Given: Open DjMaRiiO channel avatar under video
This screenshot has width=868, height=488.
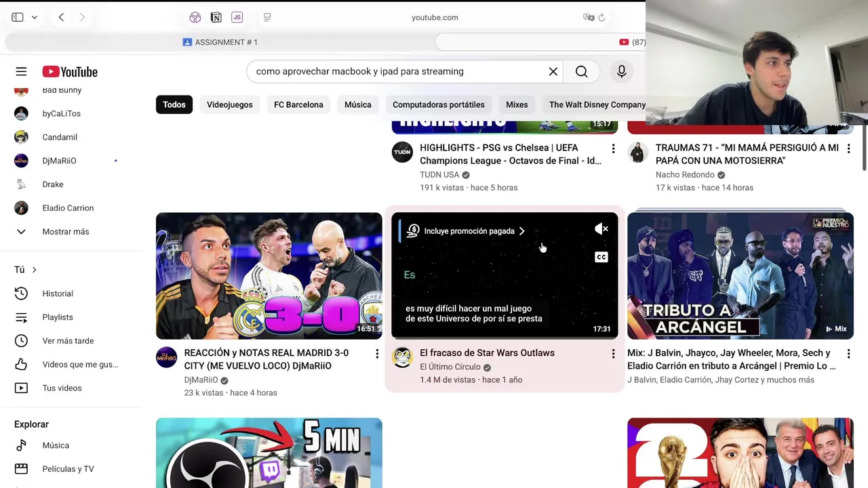Looking at the screenshot, I should click(x=166, y=357).
